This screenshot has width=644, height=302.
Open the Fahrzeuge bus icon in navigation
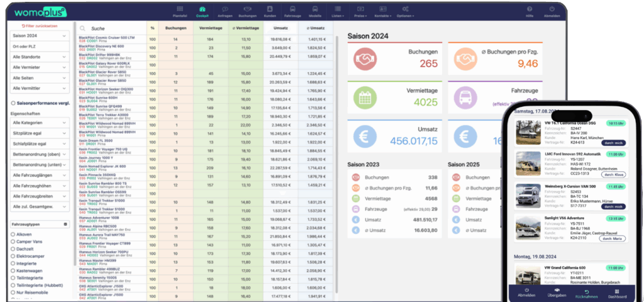coord(292,9)
